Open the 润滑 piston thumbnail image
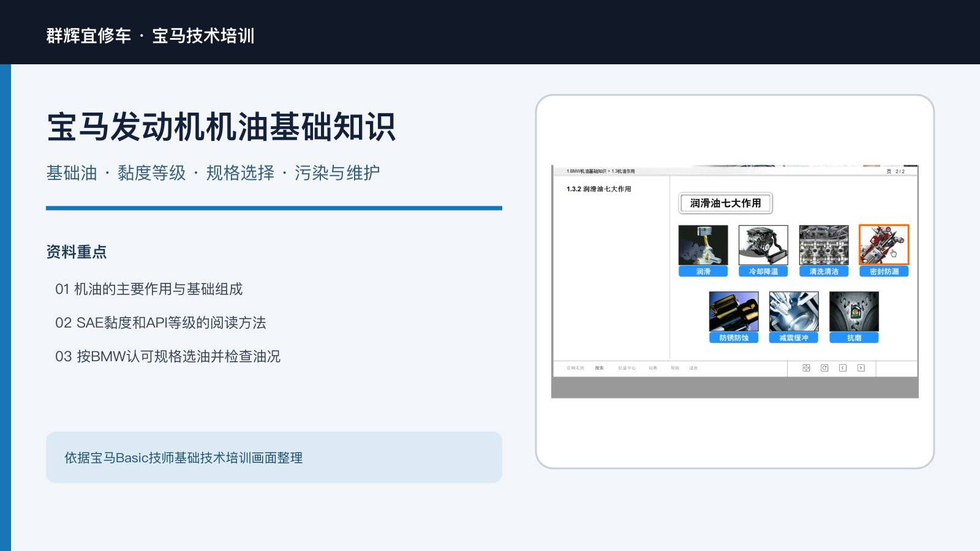Viewport: 980px width, 551px height. coord(703,245)
